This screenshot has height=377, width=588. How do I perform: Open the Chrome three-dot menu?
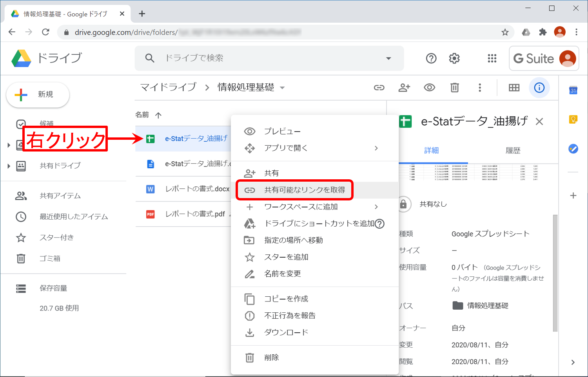(576, 32)
